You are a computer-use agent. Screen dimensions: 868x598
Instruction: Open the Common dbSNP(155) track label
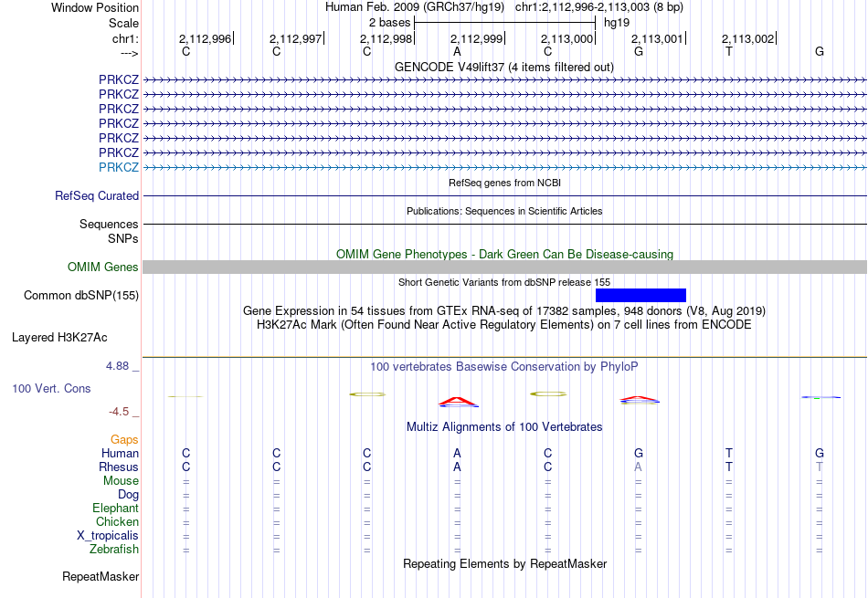(81, 296)
